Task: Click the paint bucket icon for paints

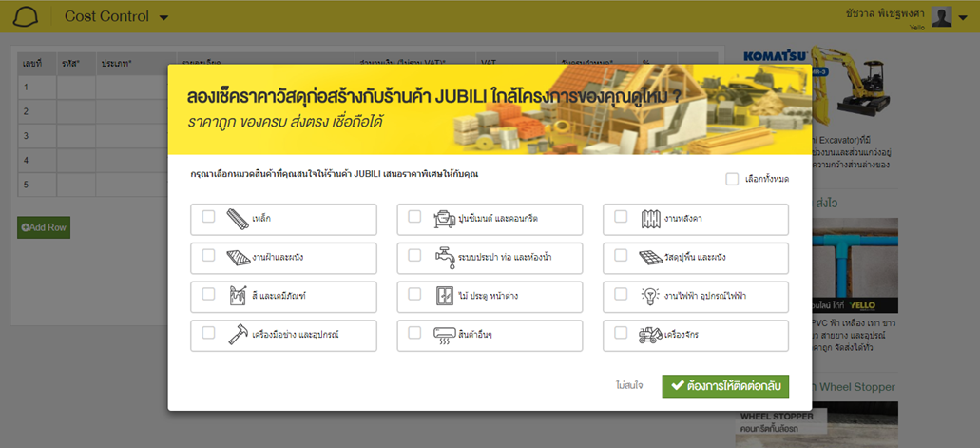Action: [x=239, y=296]
